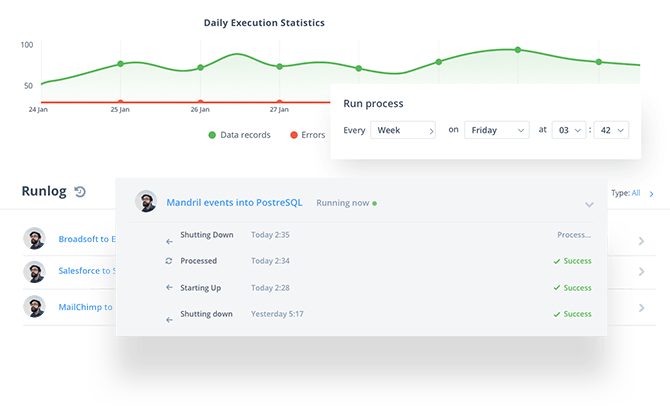The height and width of the screenshot is (406, 670).
Task: Click the Shutting Down log entry text
Action: [x=207, y=235]
